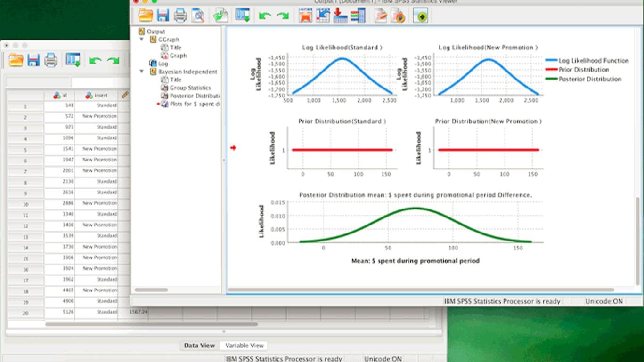Viewport: 644px width, 362px height.
Task: Click the cell reference box in Data Editor
Action: (x=38, y=82)
